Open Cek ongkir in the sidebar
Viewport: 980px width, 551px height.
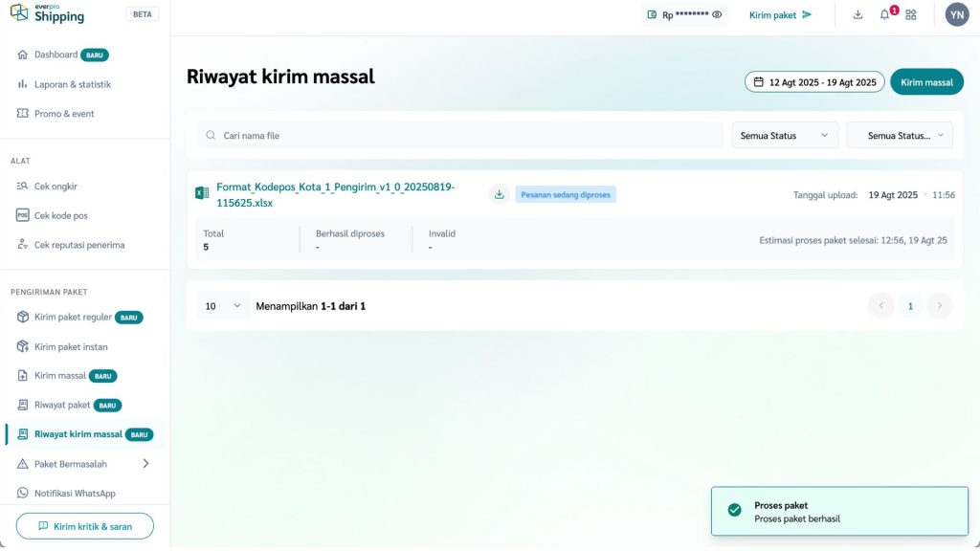pyautogui.click(x=56, y=187)
